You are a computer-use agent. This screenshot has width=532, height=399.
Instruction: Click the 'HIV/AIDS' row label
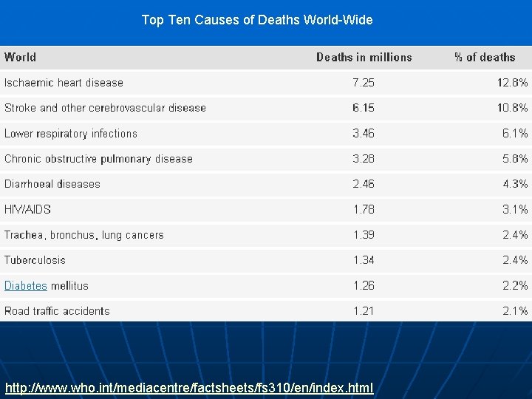point(27,209)
